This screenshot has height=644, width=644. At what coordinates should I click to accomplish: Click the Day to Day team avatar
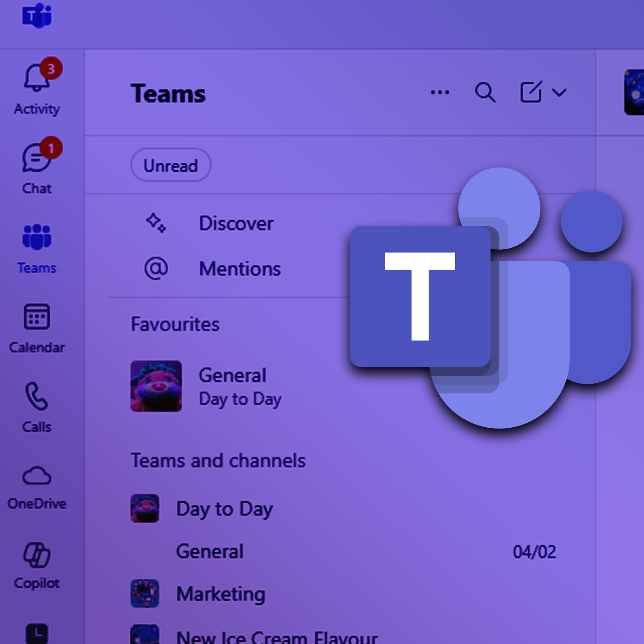[x=145, y=508]
